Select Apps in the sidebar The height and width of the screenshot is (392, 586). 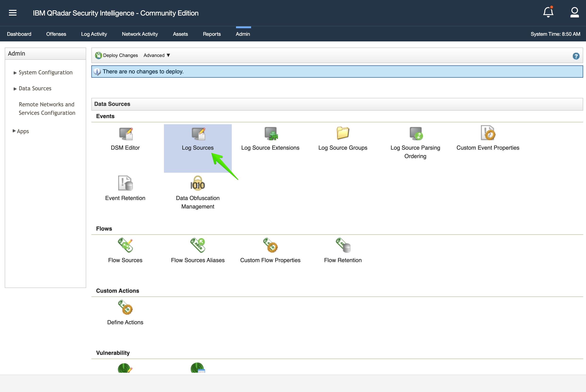click(x=23, y=131)
